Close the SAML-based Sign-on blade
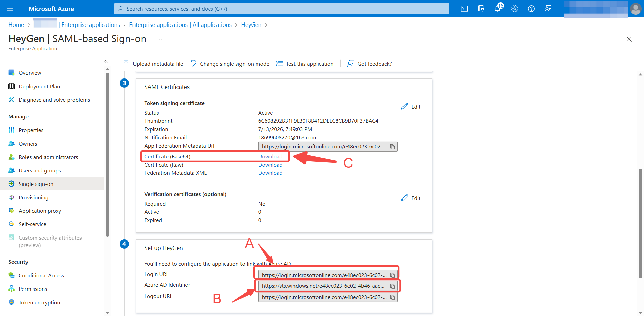The height and width of the screenshot is (316, 644). [x=629, y=39]
